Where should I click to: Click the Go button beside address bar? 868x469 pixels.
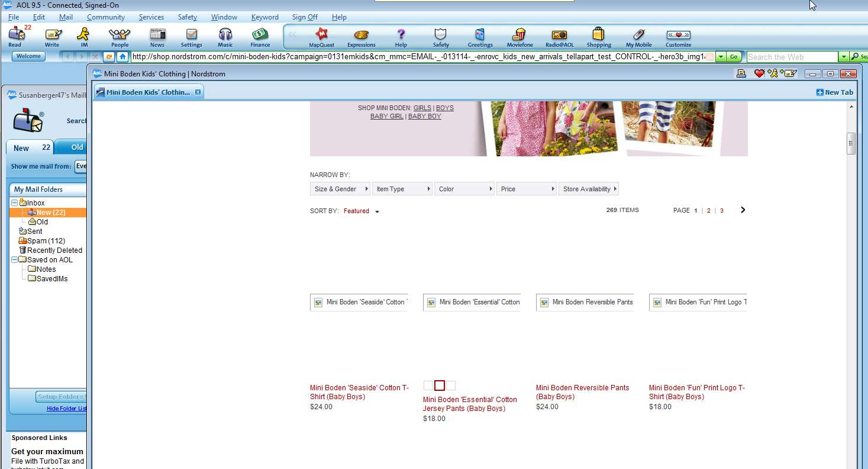734,57
